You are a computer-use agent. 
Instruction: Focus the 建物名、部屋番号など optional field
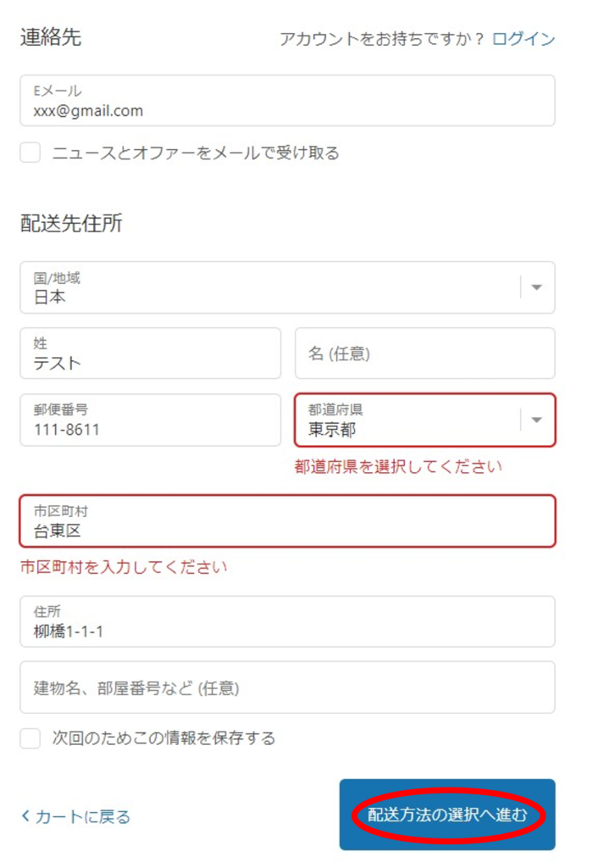point(288,687)
